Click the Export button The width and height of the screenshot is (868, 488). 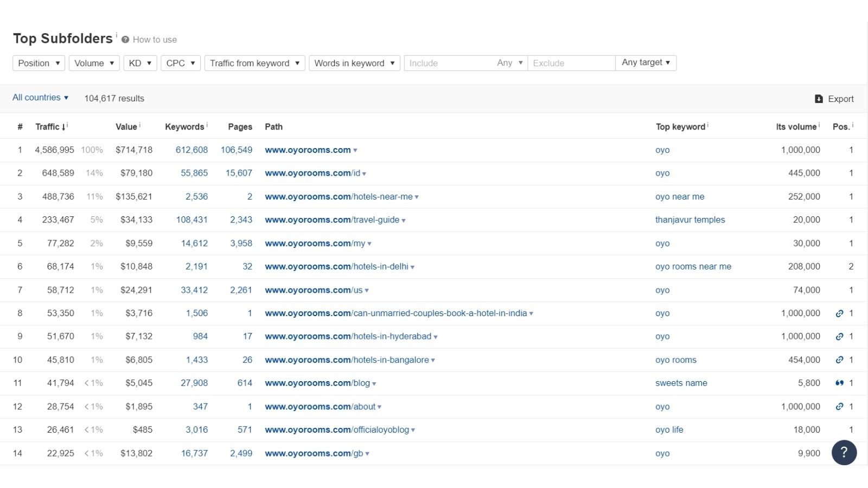pyautogui.click(x=834, y=99)
